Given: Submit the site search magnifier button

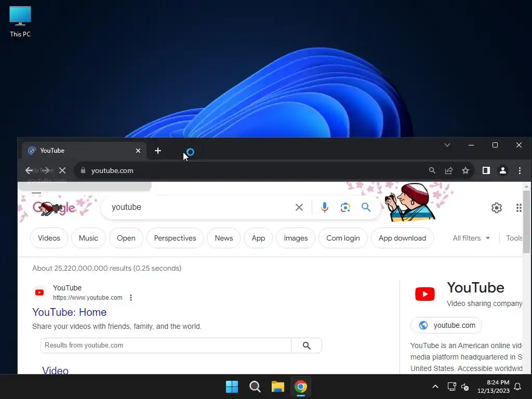Looking at the screenshot, I should (307, 345).
